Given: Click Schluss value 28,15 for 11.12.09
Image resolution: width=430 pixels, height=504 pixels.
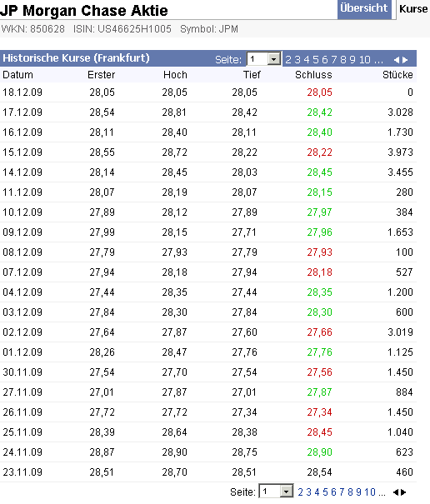Looking at the screenshot, I should point(319,192).
